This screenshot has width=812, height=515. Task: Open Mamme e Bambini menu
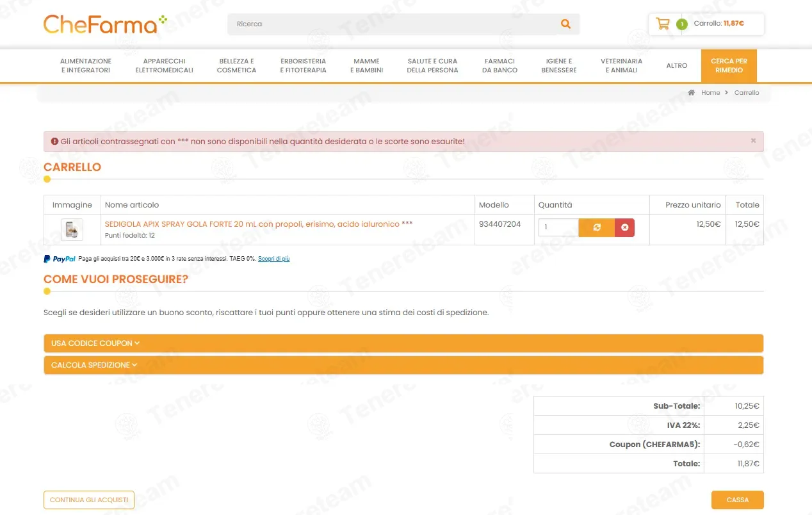(366, 66)
